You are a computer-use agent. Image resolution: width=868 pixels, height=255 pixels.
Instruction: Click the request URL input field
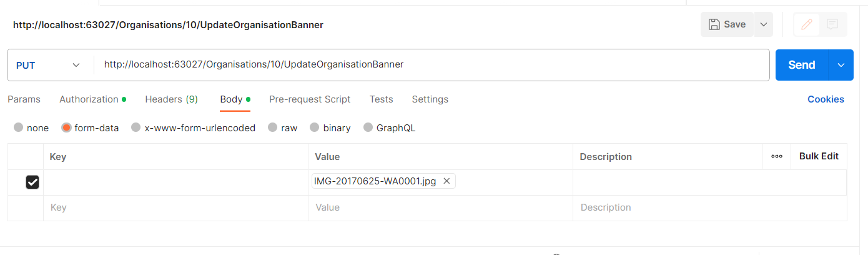click(x=431, y=64)
